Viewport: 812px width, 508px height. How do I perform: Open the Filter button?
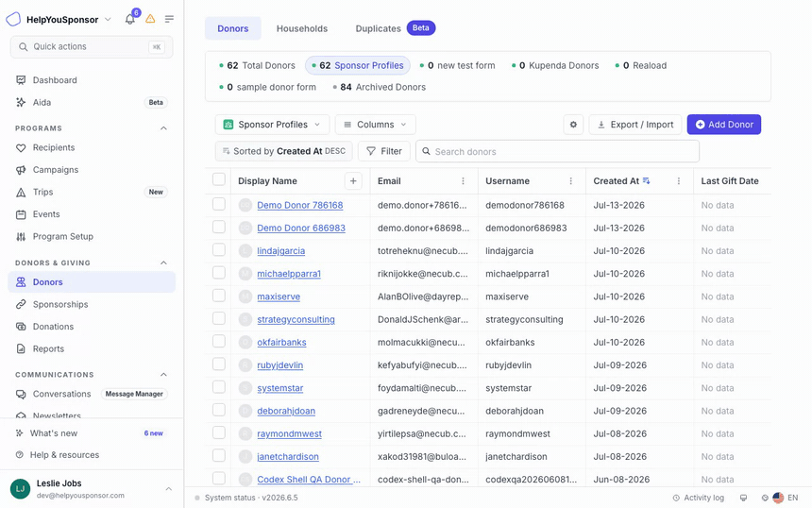[384, 151]
